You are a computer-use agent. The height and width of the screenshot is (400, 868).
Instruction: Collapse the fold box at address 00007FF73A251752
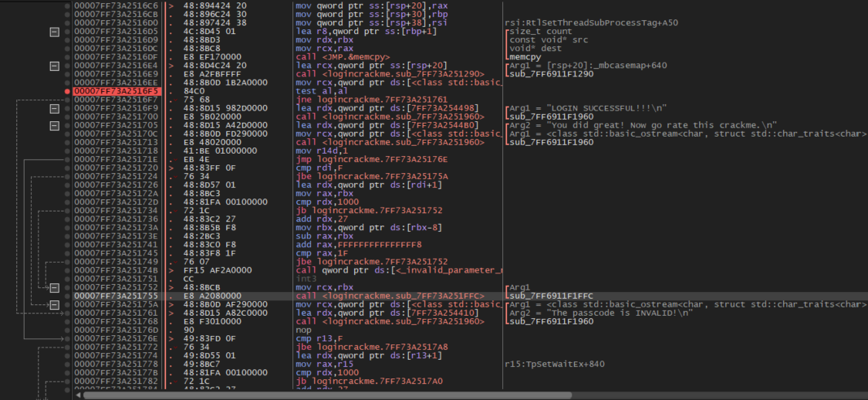click(x=54, y=287)
